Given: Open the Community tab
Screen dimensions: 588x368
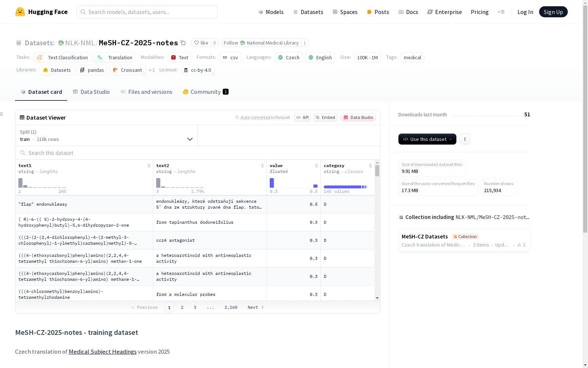Looking at the screenshot, I should [x=206, y=92].
